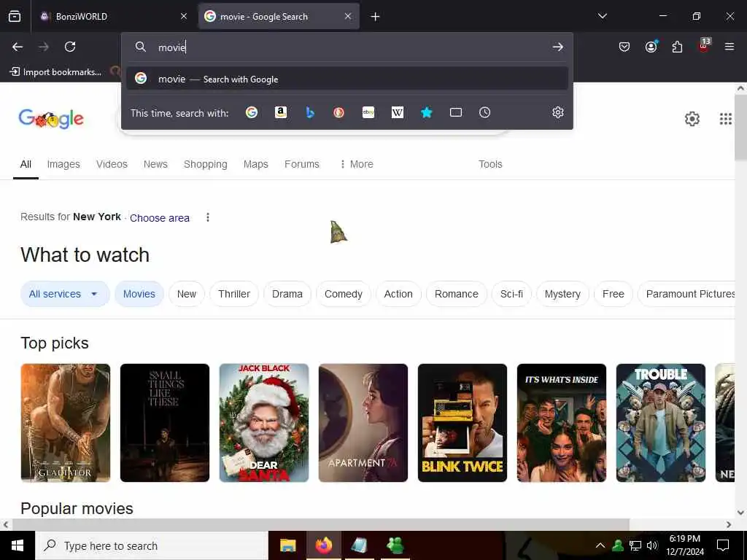Viewport: 747px width, 560px height.
Task: Toggle the Romance filter chip
Action: click(457, 294)
